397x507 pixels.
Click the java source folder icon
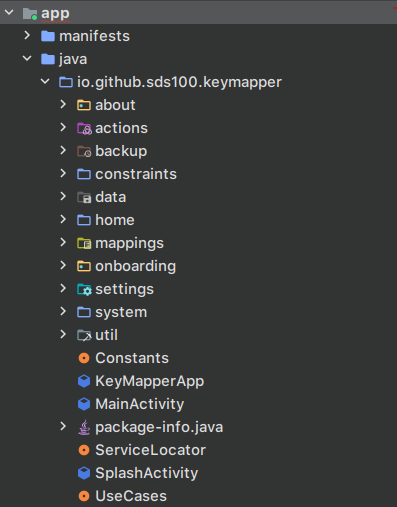coord(48,59)
